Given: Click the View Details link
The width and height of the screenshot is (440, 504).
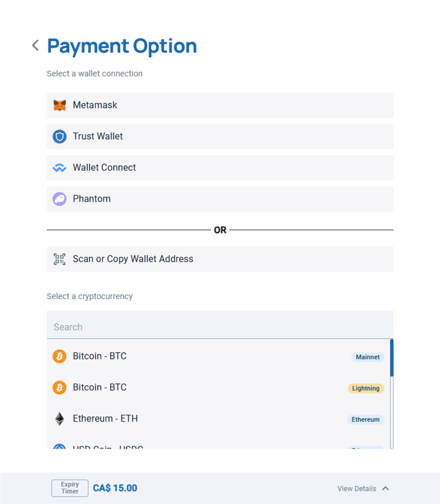Looking at the screenshot, I should [356, 488].
